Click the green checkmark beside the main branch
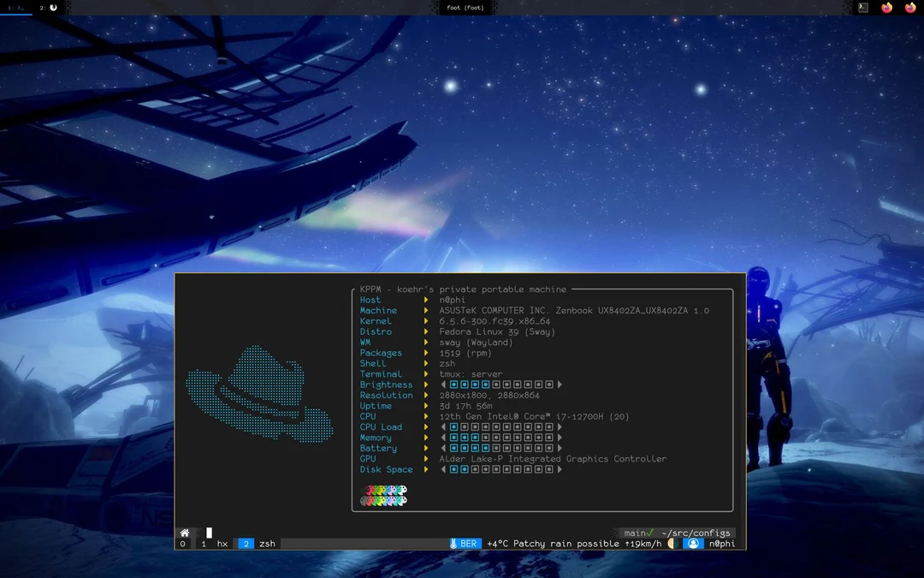 tap(648, 532)
